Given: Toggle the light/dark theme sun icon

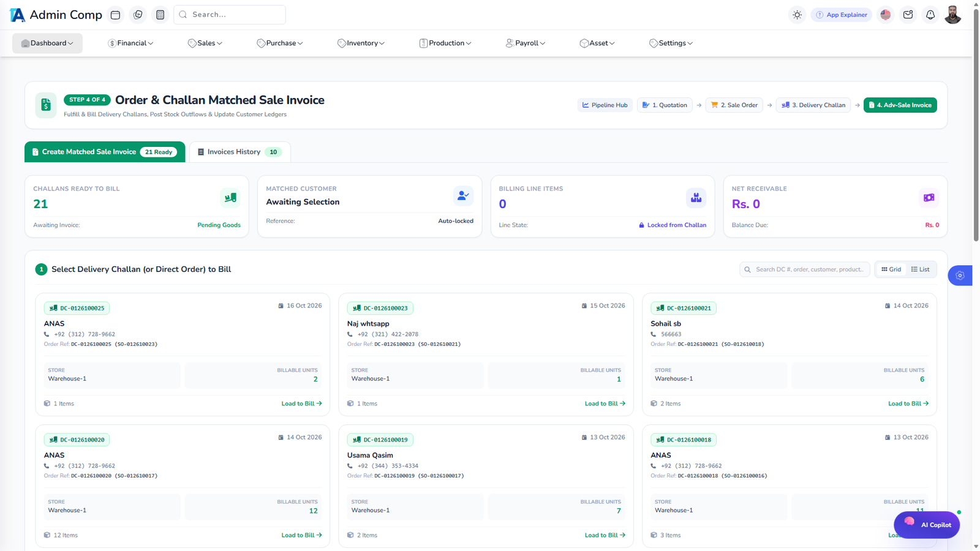Looking at the screenshot, I should click(x=797, y=15).
